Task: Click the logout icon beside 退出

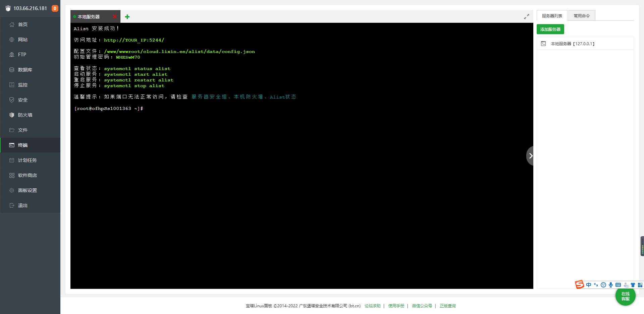Action: [12, 205]
